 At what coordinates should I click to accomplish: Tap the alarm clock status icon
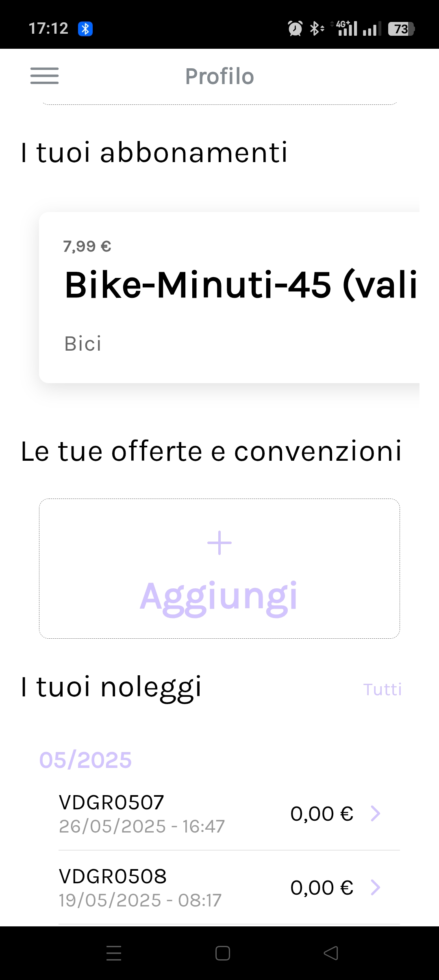(295, 29)
